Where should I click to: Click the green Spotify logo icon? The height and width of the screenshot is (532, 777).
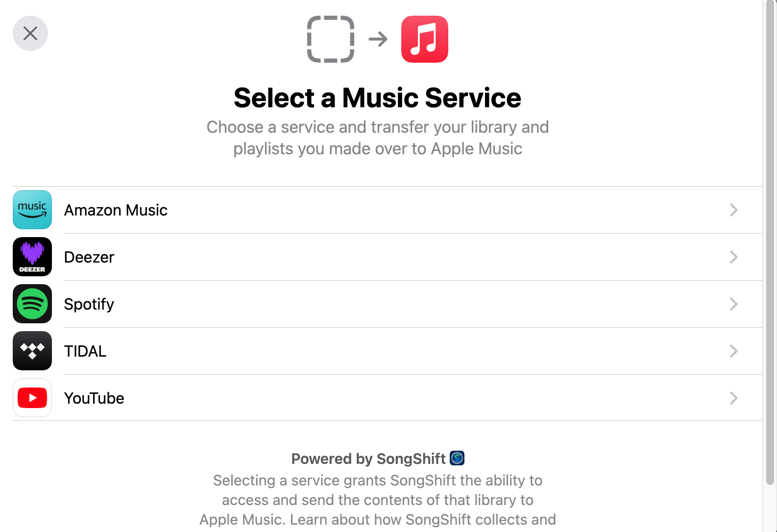(32, 304)
